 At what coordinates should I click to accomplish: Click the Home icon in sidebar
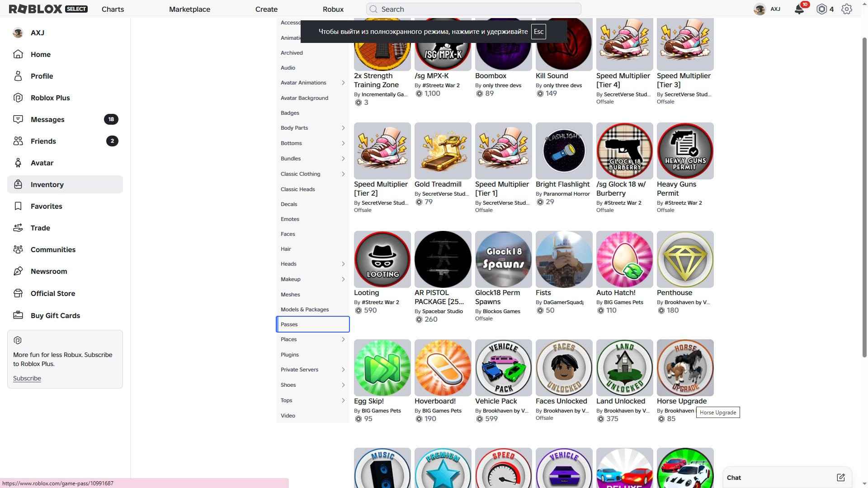pyautogui.click(x=18, y=54)
